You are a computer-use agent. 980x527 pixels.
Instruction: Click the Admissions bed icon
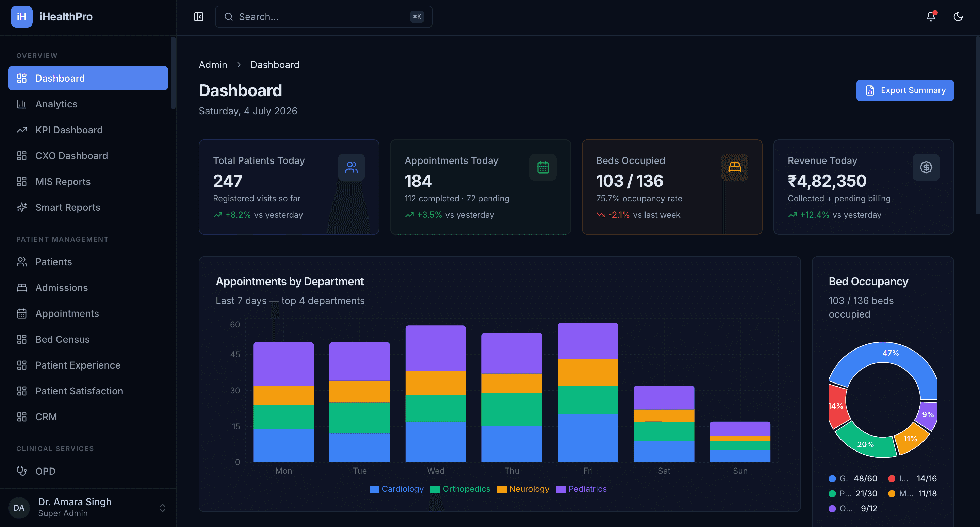(x=22, y=288)
